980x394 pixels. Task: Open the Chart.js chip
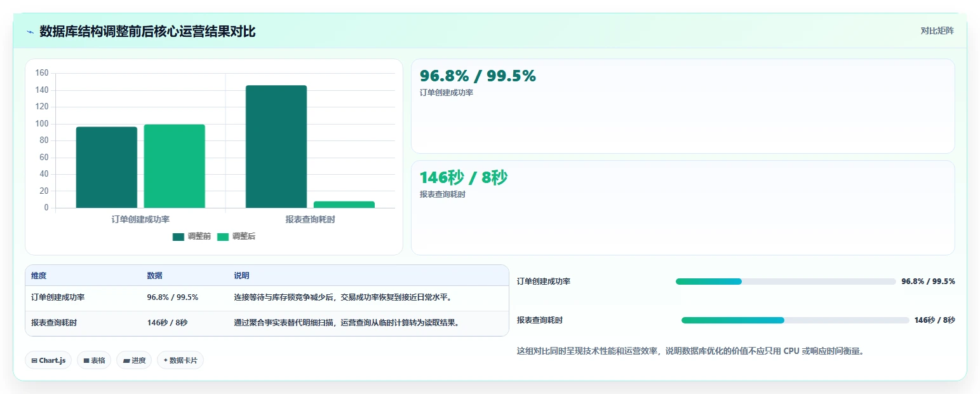[x=49, y=360]
